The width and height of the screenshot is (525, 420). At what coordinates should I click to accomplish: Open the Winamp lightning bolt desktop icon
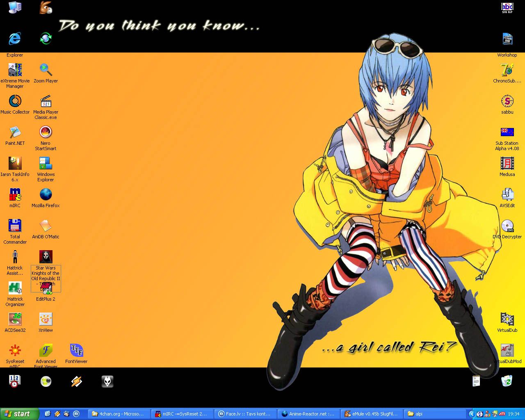(76, 381)
